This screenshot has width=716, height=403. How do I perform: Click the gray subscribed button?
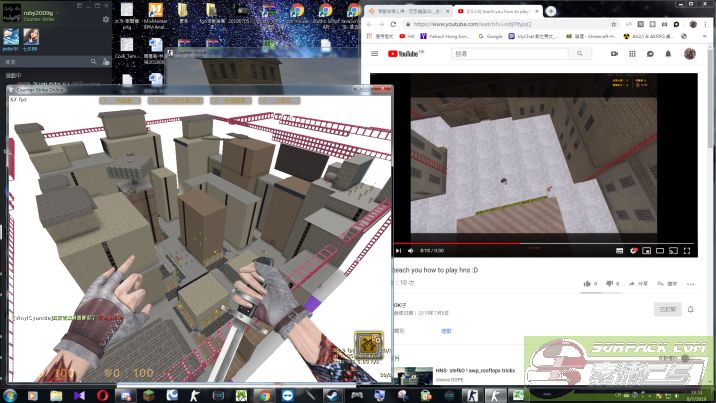[x=667, y=309]
